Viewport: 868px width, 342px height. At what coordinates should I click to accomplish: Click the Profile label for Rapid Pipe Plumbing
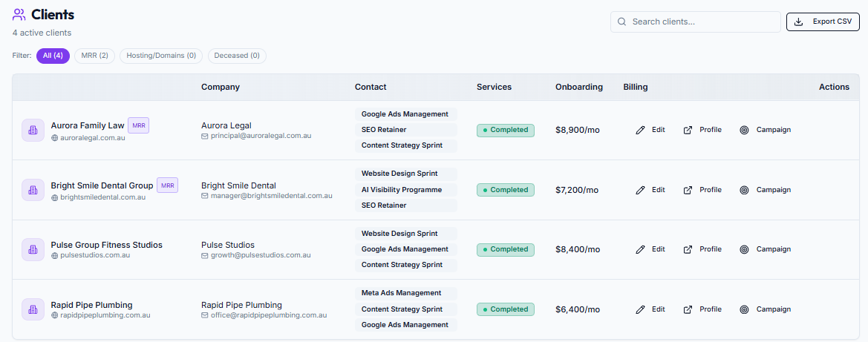[711, 309]
